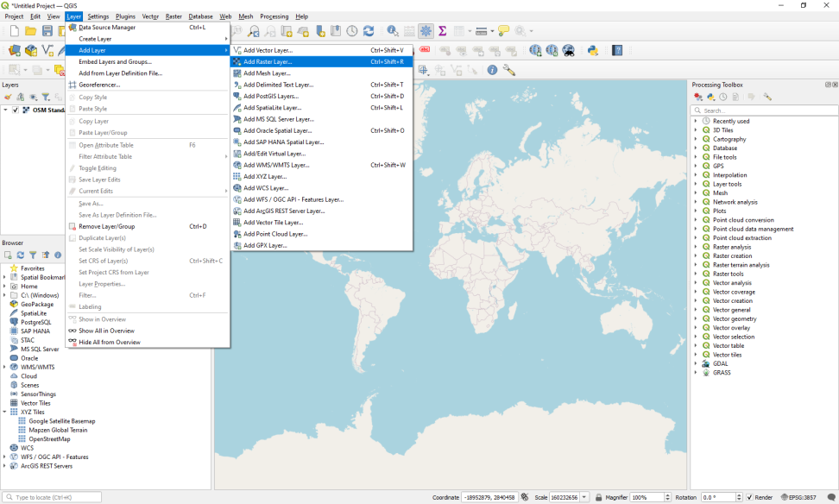The width and height of the screenshot is (839, 504).
Task: Click the messages log icon in status bar
Action: tap(831, 497)
